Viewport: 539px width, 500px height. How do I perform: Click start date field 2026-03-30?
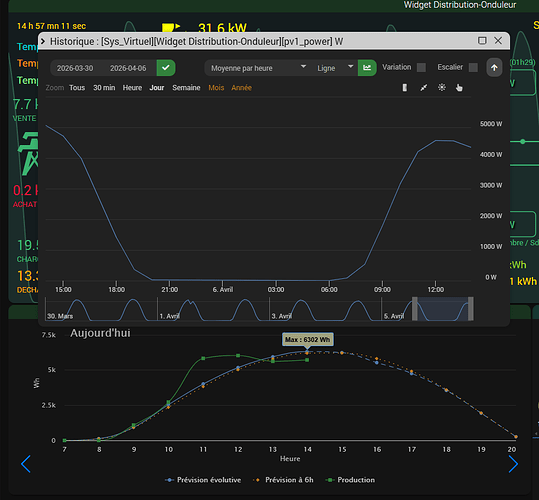click(75, 68)
